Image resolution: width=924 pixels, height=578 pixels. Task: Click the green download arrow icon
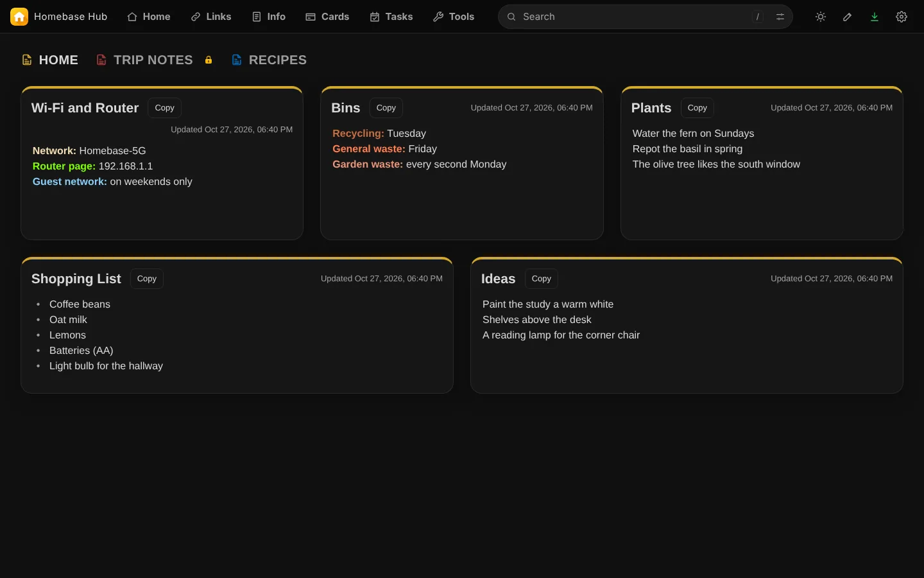coord(875,17)
